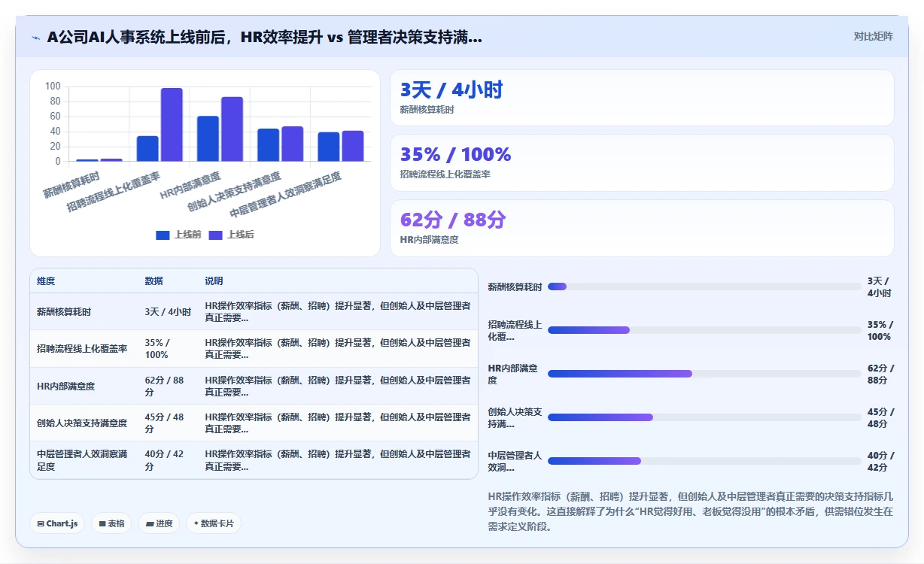Click the HR内部满意度 progress bar
Viewport: 924px width, 564px height.
tap(704, 374)
